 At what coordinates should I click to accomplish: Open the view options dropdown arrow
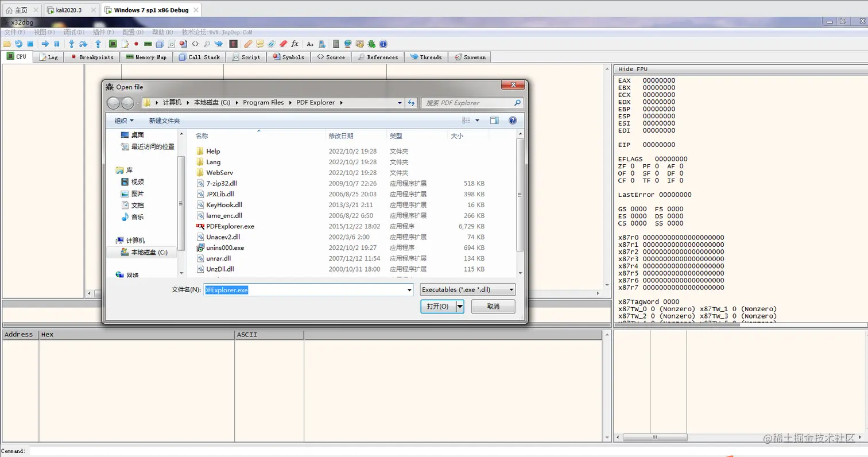pos(477,121)
